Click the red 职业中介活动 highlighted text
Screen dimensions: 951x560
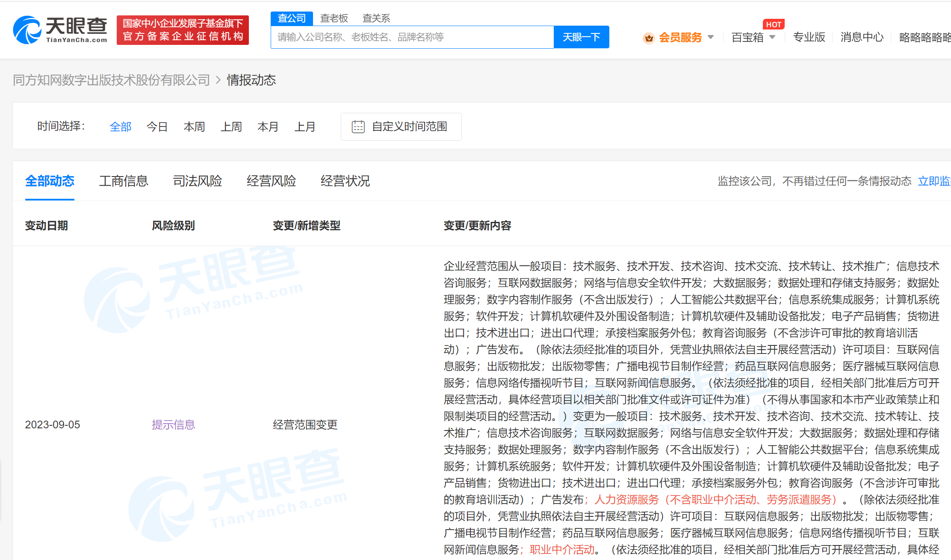tap(562, 549)
